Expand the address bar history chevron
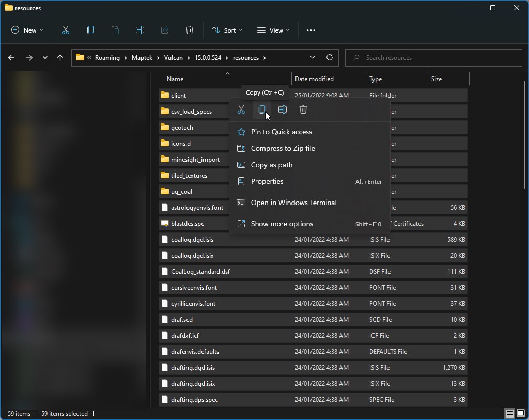 click(313, 58)
